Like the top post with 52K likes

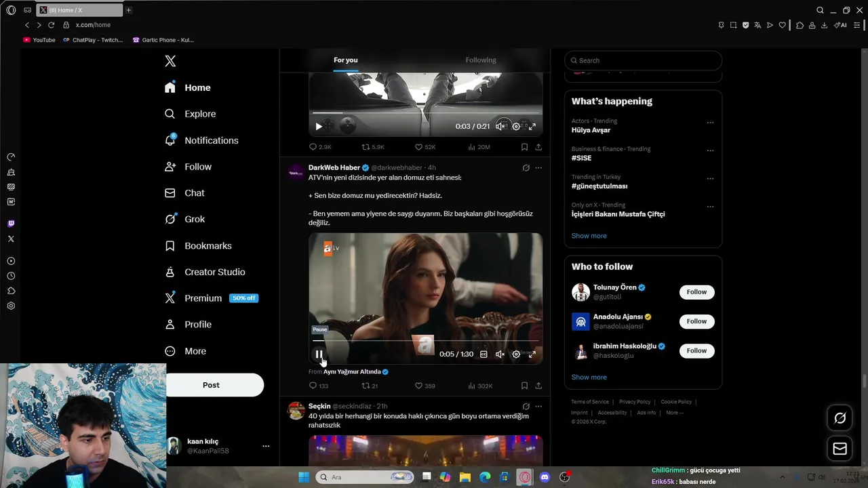425,147
